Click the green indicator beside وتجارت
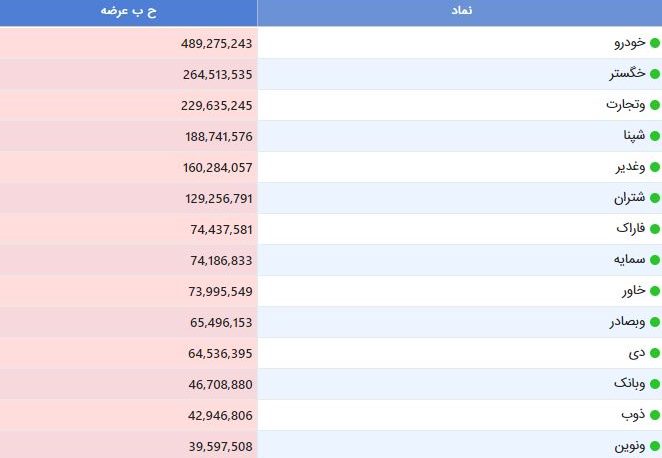The image size is (662, 458). tap(654, 105)
